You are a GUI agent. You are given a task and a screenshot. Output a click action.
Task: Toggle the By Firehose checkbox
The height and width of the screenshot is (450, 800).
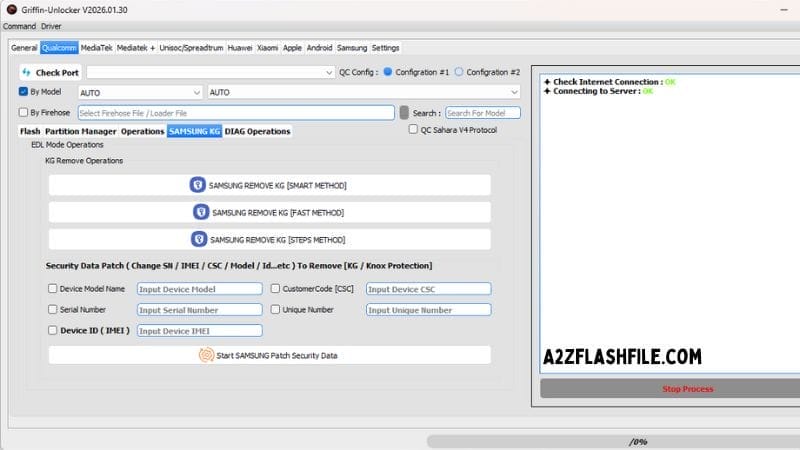coord(23,112)
